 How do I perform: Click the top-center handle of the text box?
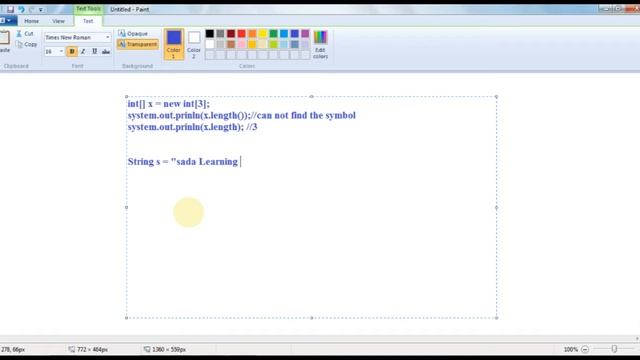coord(311,97)
